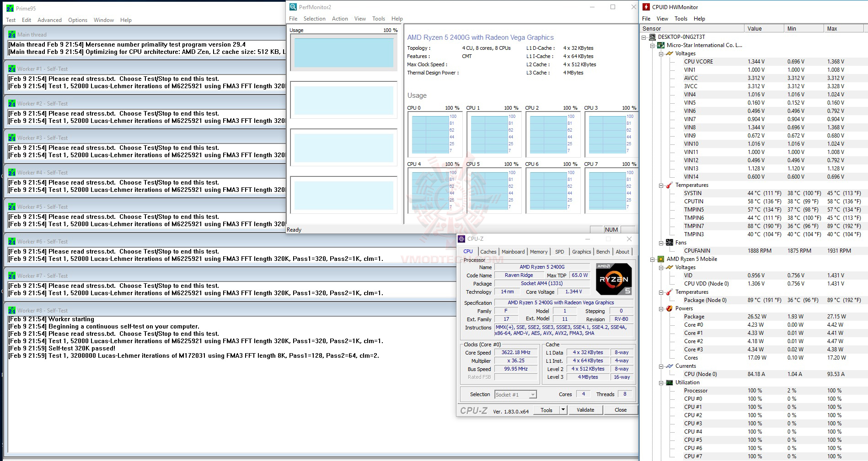Click the Micro-Star motherboard icon in HWMonitor
Screen dimensions: 868x461
click(x=661, y=45)
